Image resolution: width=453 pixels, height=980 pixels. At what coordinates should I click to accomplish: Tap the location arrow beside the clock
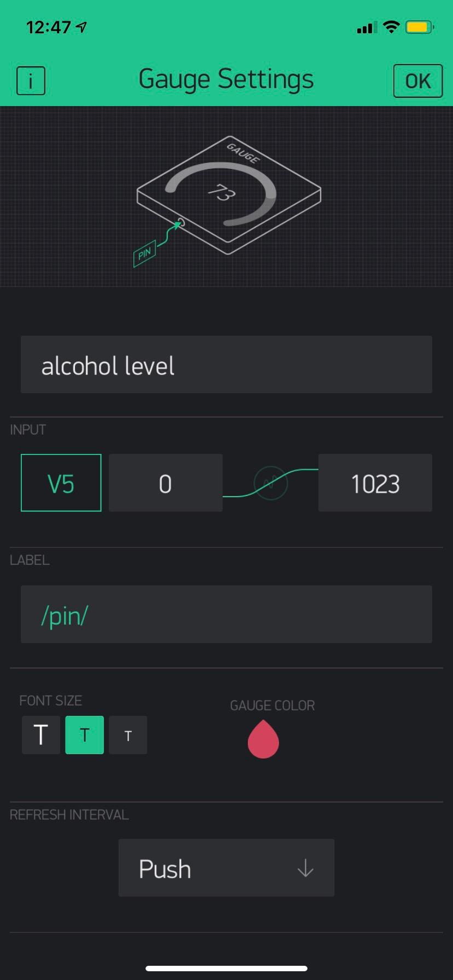coord(82,27)
